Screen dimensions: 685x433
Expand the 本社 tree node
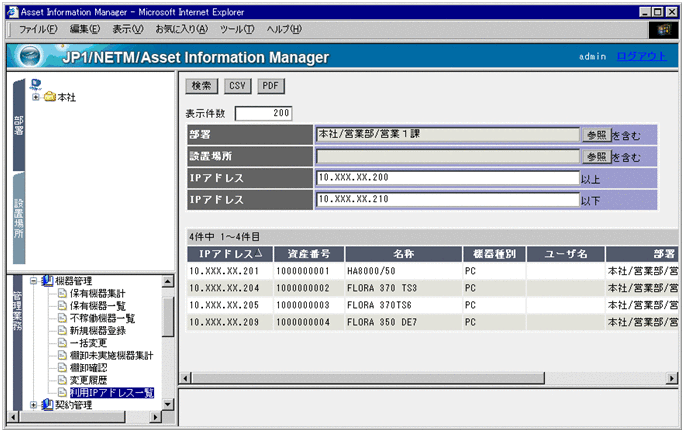36,97
